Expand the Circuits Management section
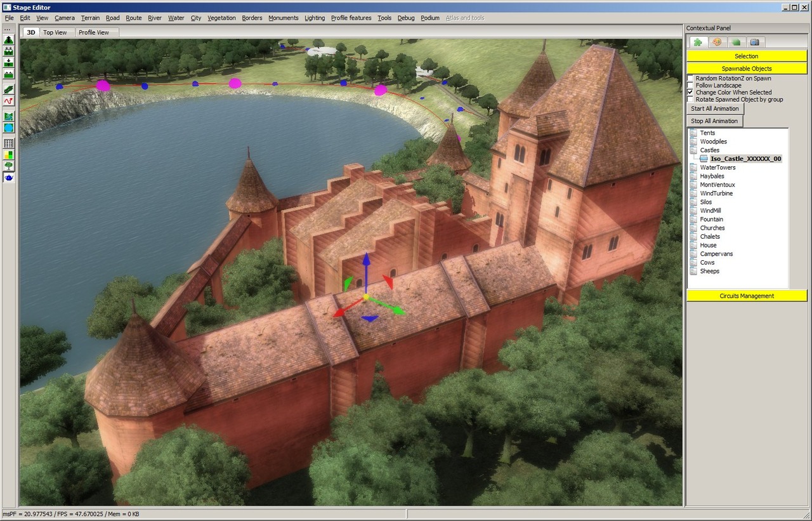The width and height of the screenshot is (812, 521). (747, 296)
